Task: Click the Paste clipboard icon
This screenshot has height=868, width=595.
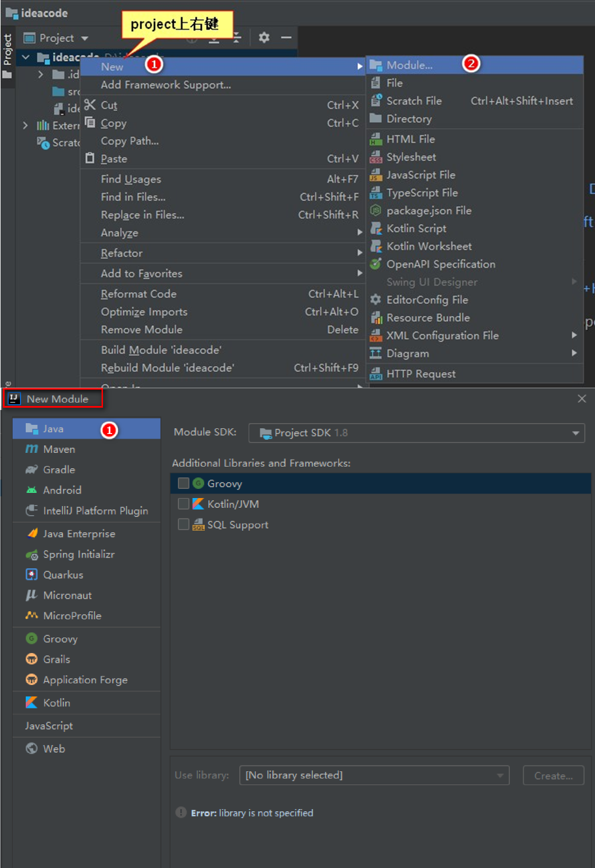Action: pyautogui.click(x=90, y=158)
